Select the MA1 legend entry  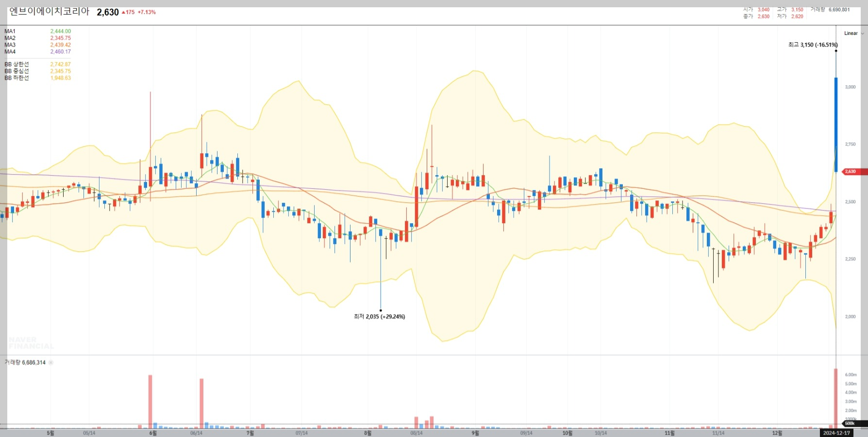tap(37, 31)
